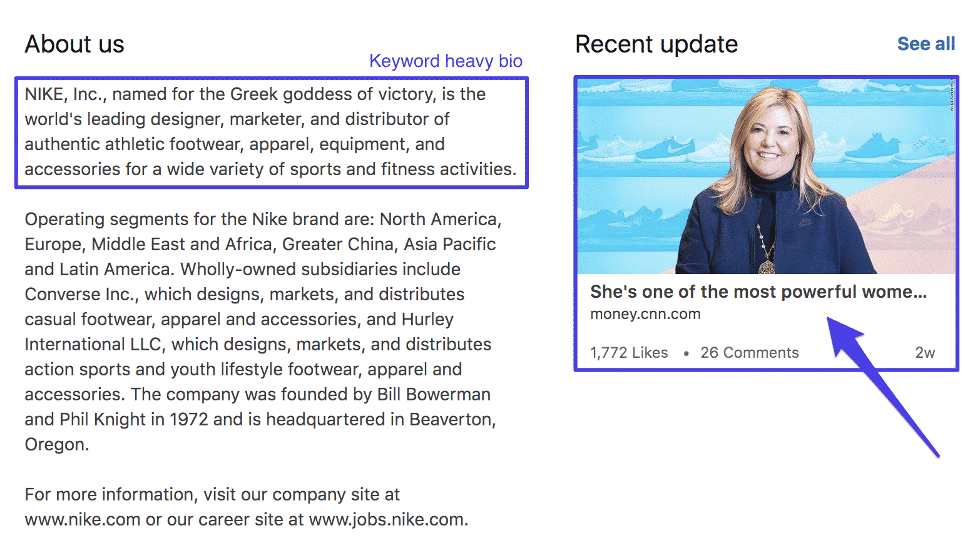Viewport: 980px width, 553px height.
Task: View the 1,772 Likes list
Action: click(628, 352)
